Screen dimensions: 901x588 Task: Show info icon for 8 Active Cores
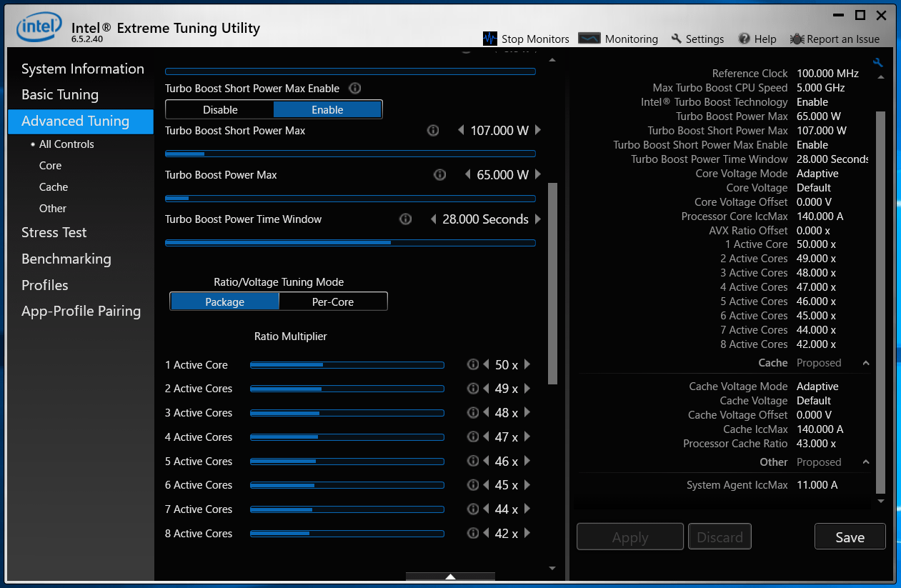coord(472,534)
